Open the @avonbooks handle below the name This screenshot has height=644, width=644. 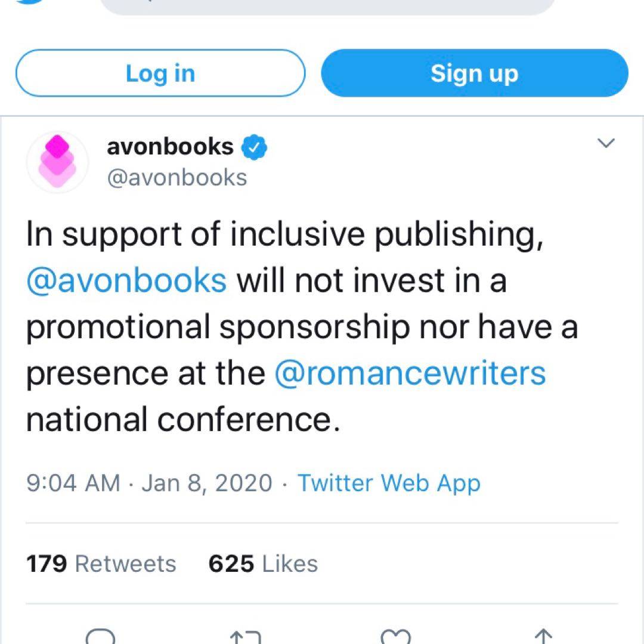click(177, 177)
